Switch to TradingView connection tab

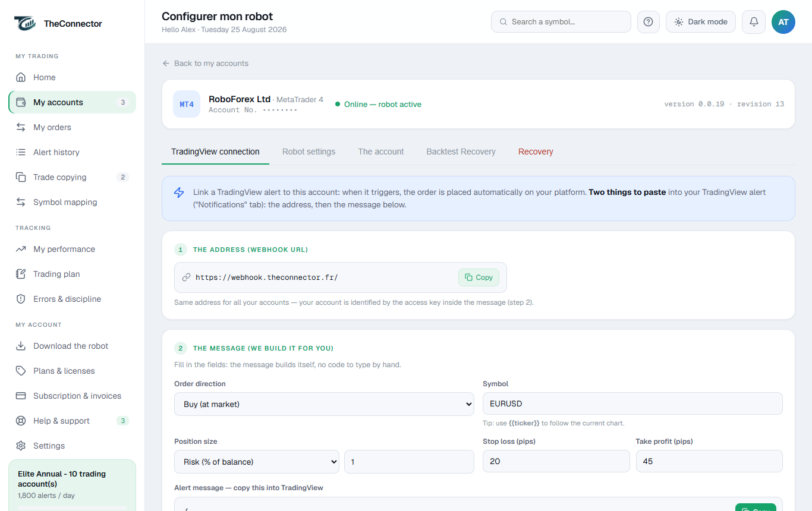click(215, 152)
